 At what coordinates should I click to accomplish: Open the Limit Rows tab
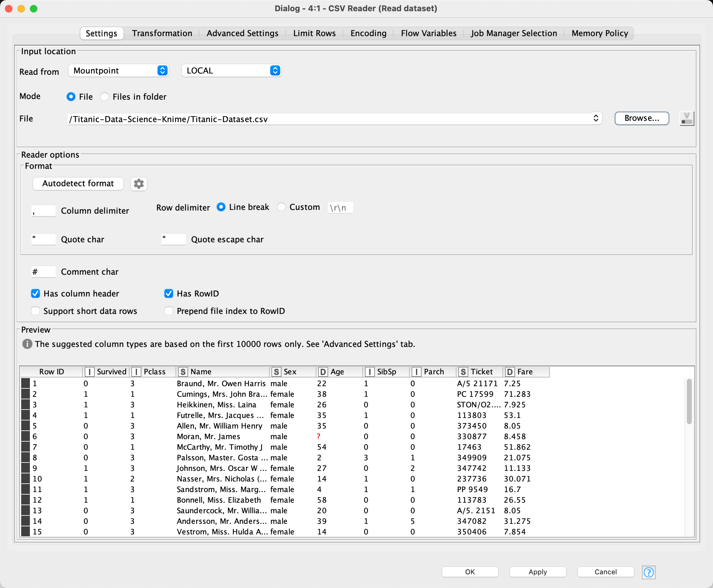coord(314,33)
